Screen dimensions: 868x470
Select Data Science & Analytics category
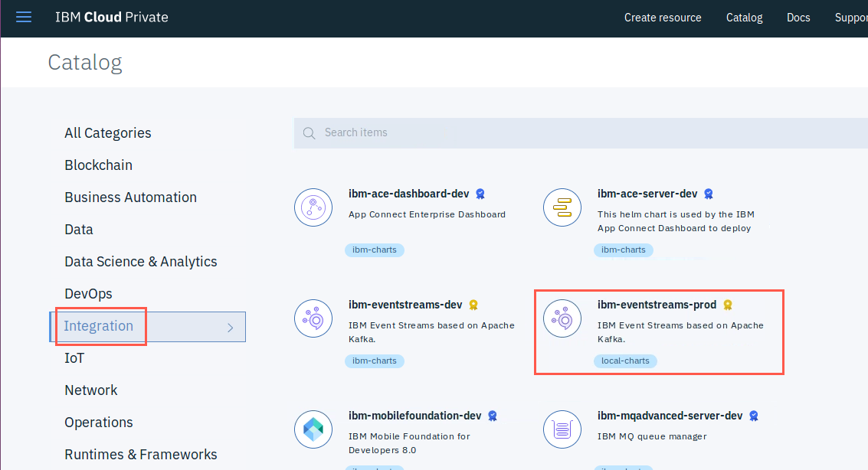141,262
